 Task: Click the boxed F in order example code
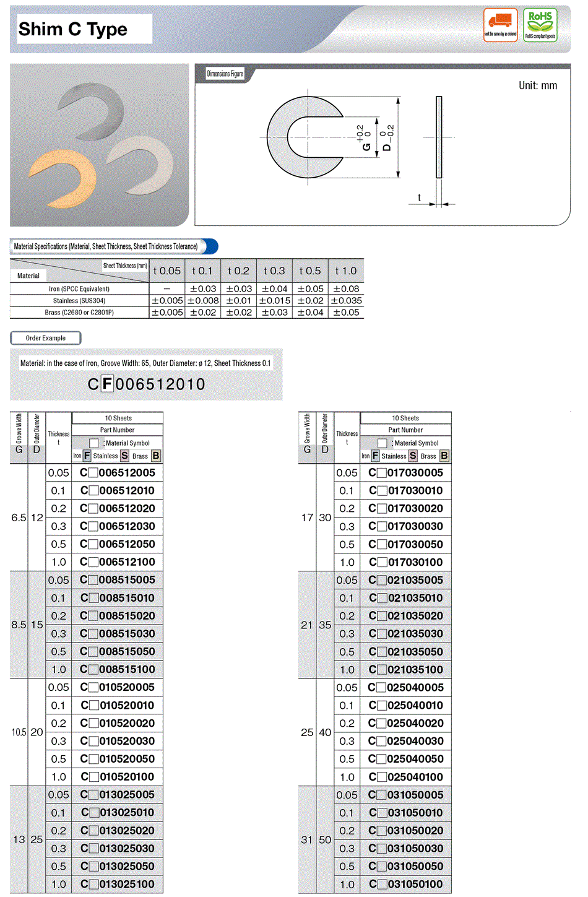click(x=107, y=384)
